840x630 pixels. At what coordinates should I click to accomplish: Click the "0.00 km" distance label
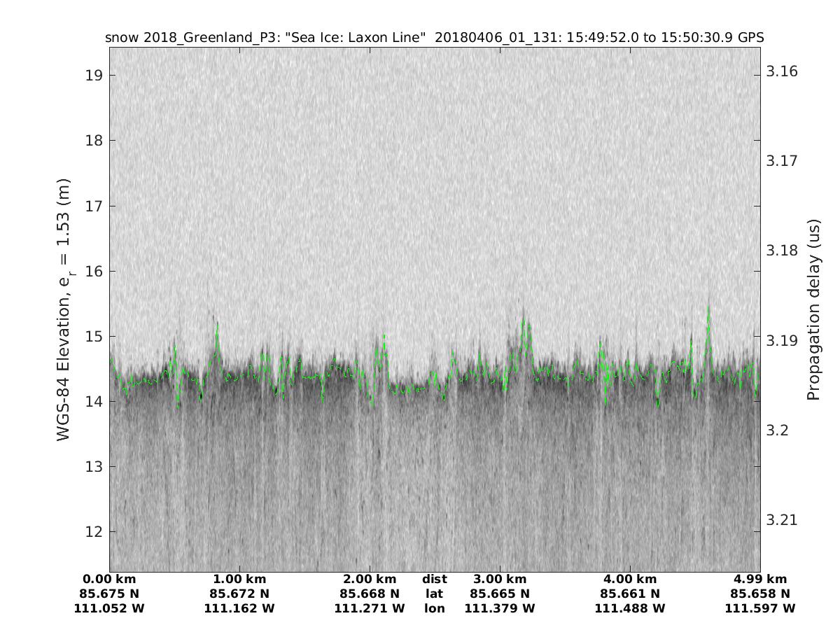[109, 579]
